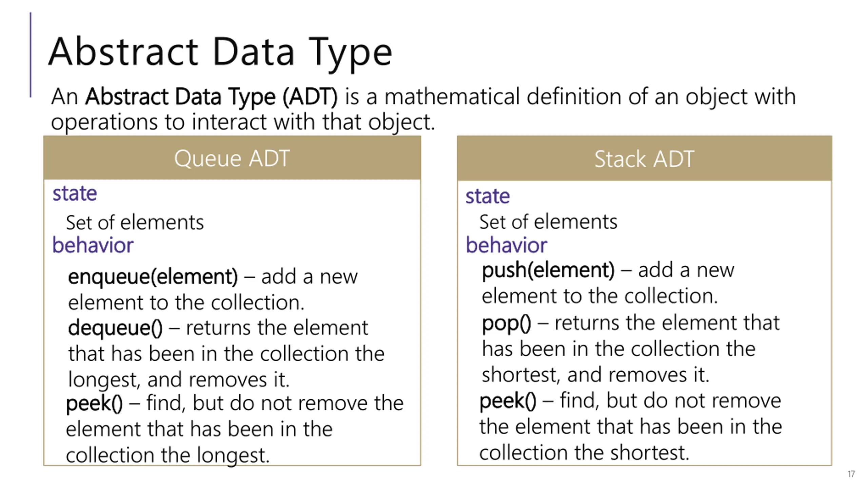Viewport: 868px width, 488px height.
Task: Click the state label under Queue ADT
Action: tap(75, 194)
